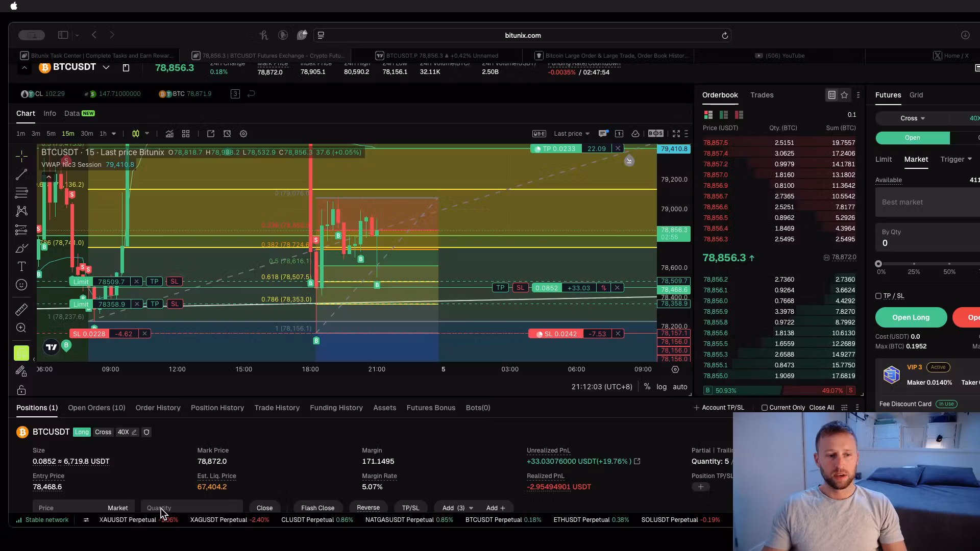Screen dimensions: 980x551
Task: Open the Position History tab
Action: point(217,408)
